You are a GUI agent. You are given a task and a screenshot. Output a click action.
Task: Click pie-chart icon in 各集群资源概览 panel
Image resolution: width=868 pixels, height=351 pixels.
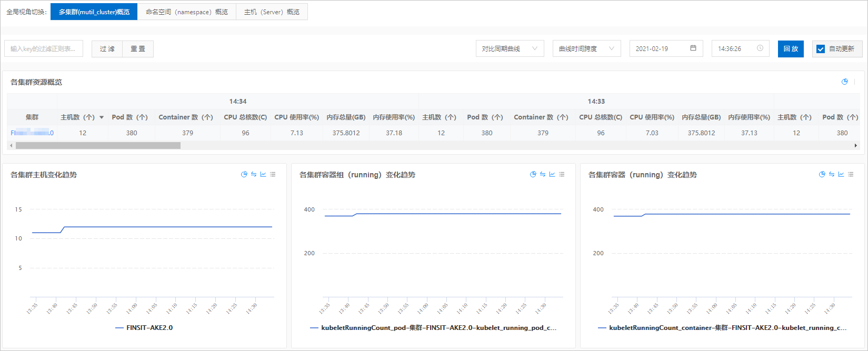(x=845, y=82)
